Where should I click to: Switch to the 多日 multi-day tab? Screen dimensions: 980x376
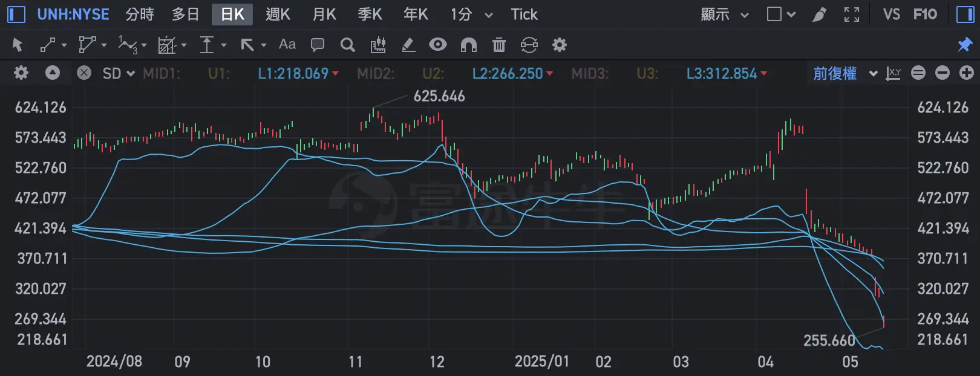[x=186, y=14]
